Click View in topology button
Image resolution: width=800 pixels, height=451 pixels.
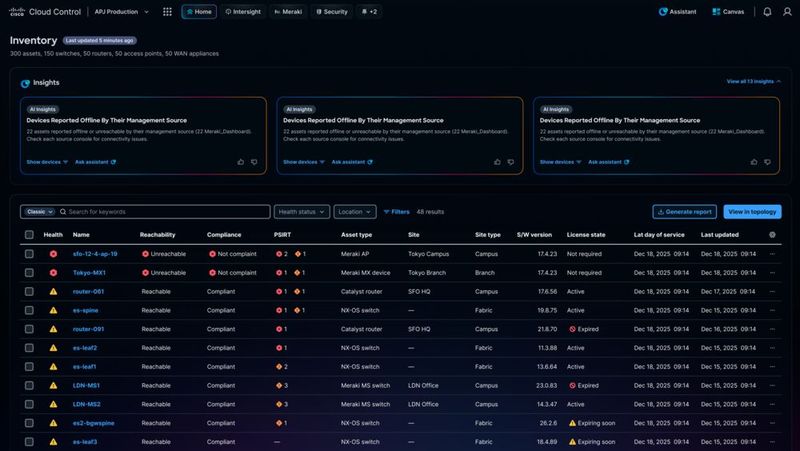(752, 212)
